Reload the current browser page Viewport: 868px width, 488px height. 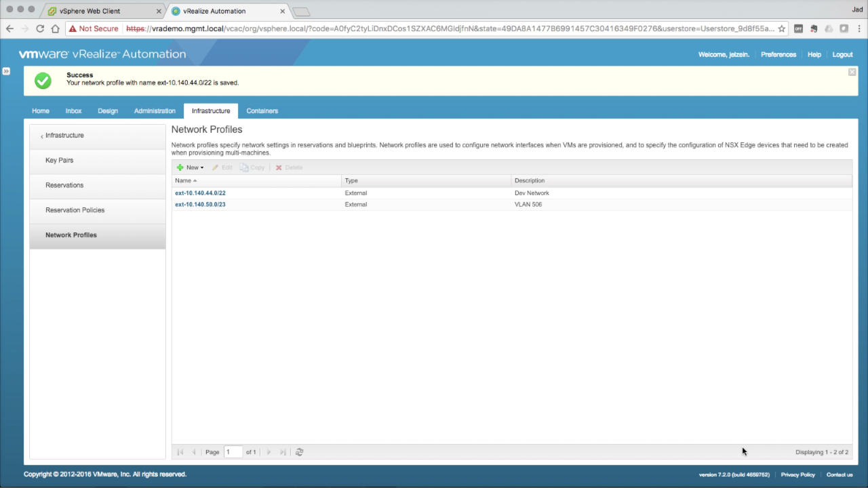40,28
